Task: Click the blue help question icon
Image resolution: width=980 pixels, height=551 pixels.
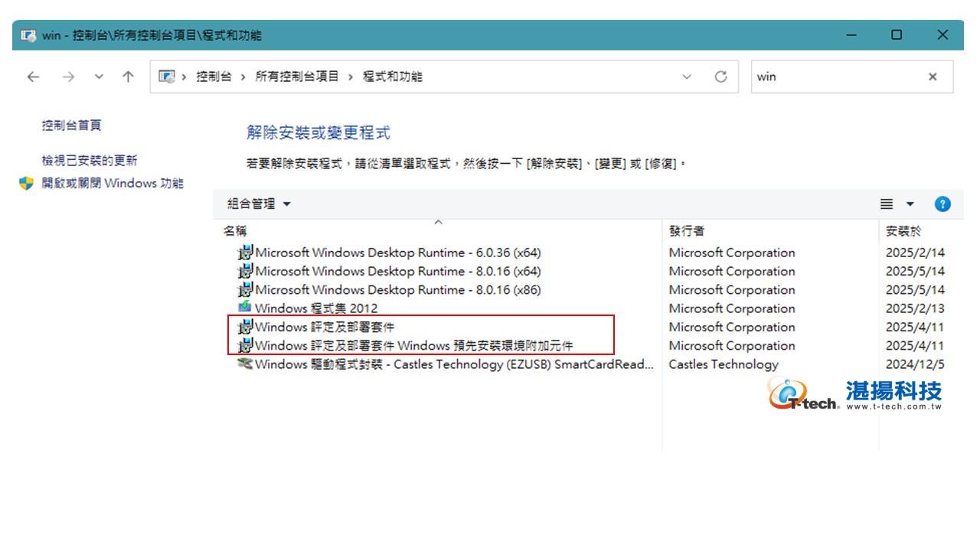Action: click(942, 204)
